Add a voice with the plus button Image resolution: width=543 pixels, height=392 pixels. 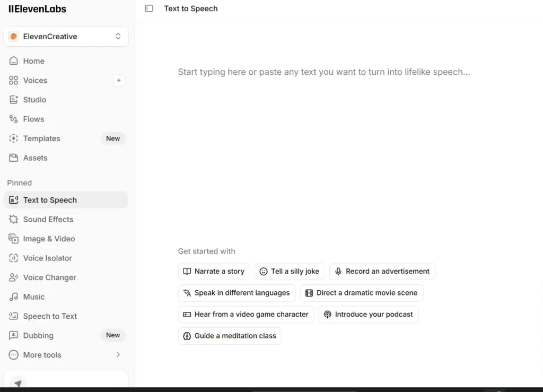tap(119, 80)
